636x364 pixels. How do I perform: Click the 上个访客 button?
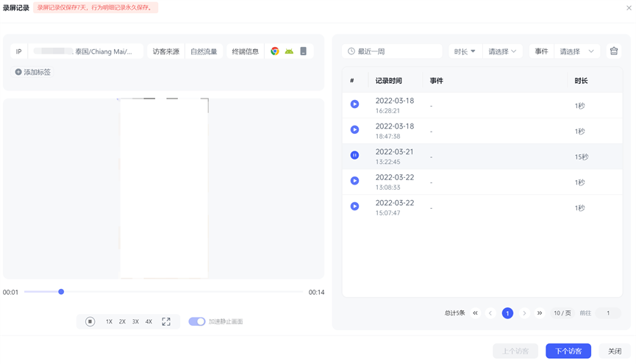(515, 351)
